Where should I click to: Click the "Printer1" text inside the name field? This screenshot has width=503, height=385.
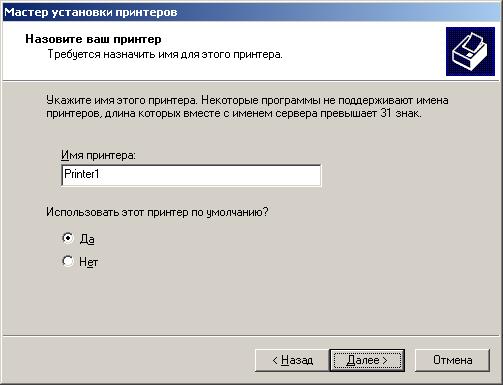point(82,174)
